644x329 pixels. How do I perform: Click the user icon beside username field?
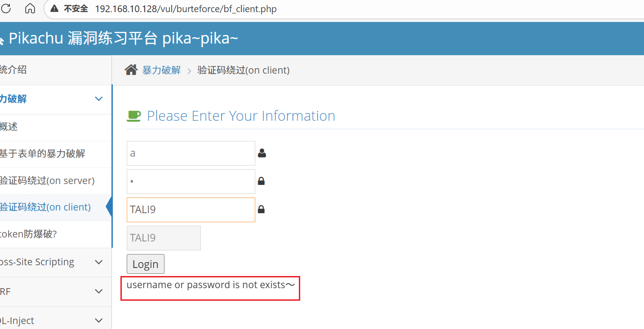[262, 154]
